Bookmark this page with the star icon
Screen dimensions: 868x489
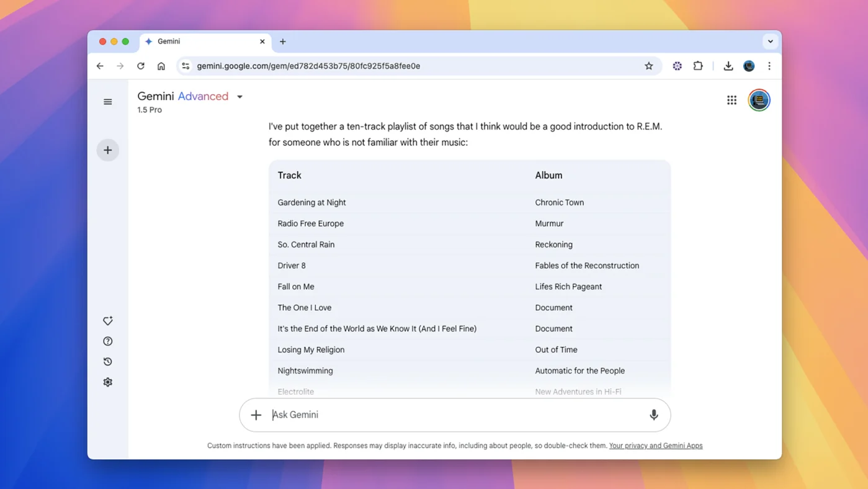click(648, 66)
